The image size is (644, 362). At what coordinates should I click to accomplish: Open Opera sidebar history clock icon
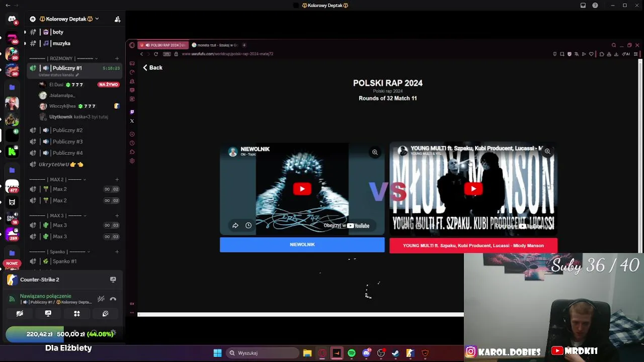coord(132,143)
